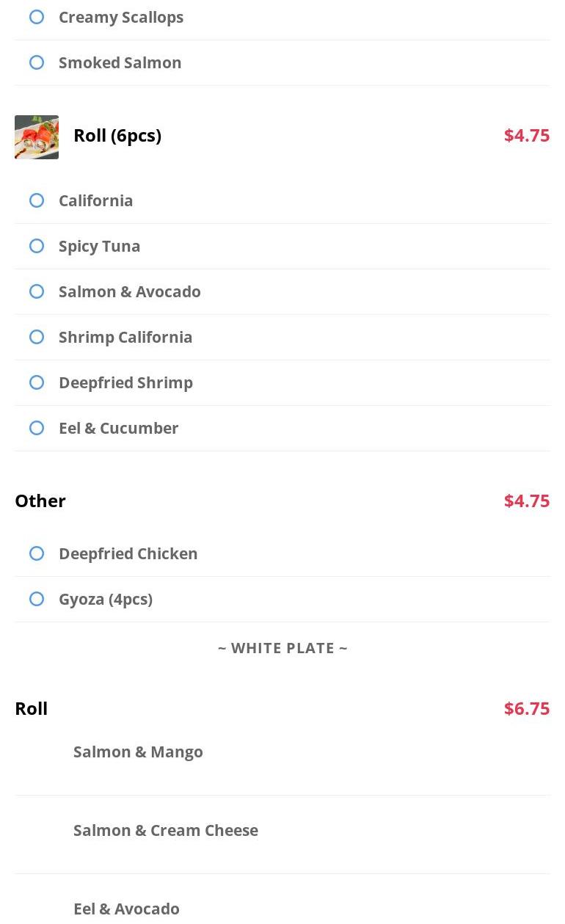Select the Deepfried Shrimp roll
The image size is (565, 924).
(37, 382)
